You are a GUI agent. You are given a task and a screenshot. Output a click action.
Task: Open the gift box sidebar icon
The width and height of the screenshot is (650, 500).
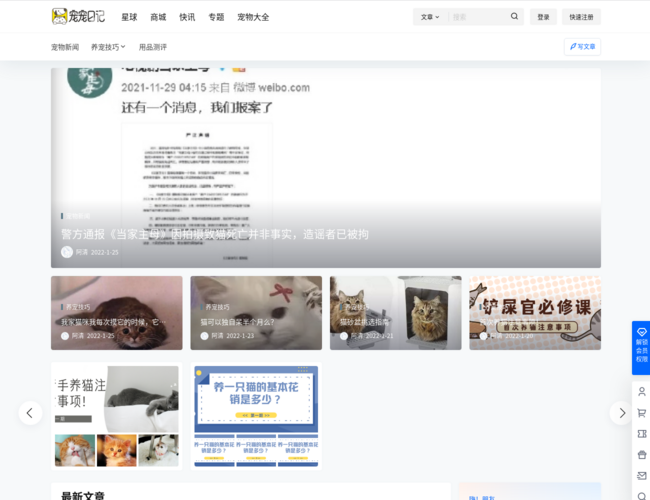[642, 455]
